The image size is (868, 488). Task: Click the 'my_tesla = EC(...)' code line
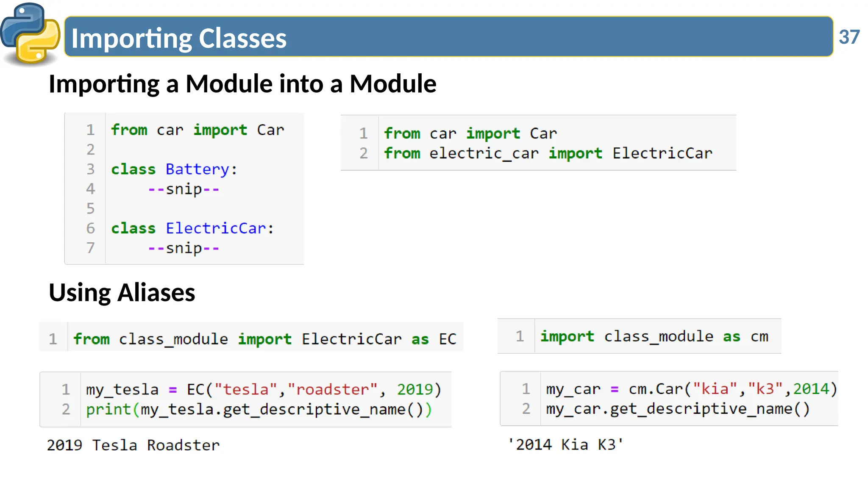click(x=264, y=389)
